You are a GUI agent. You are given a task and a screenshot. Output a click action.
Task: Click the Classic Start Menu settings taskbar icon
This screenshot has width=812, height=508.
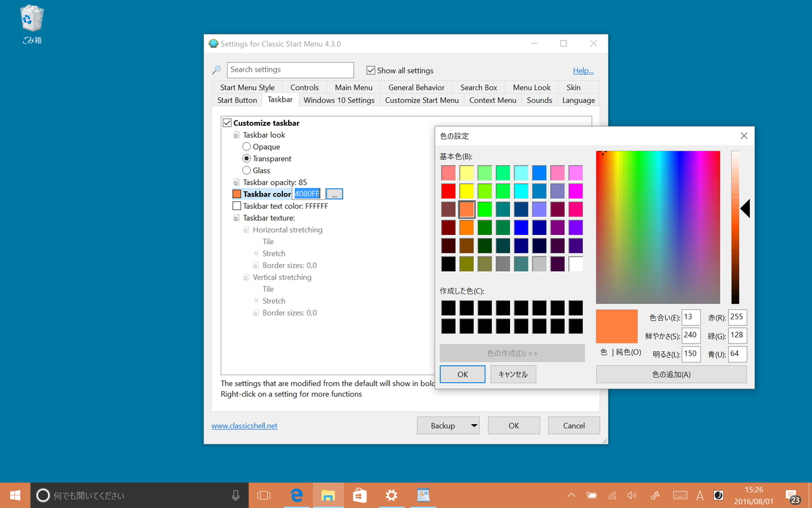click(423, 495)
